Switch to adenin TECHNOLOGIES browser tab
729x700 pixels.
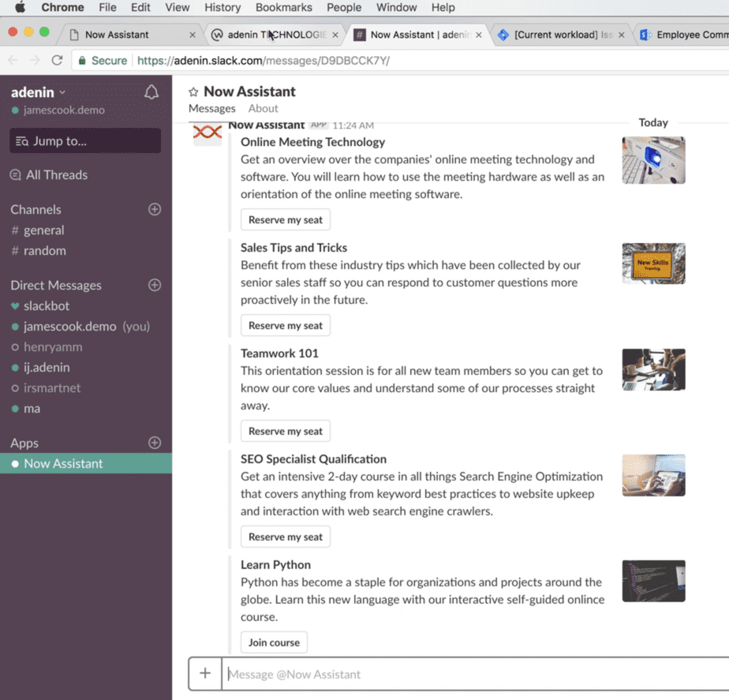[x=275, y=35]
